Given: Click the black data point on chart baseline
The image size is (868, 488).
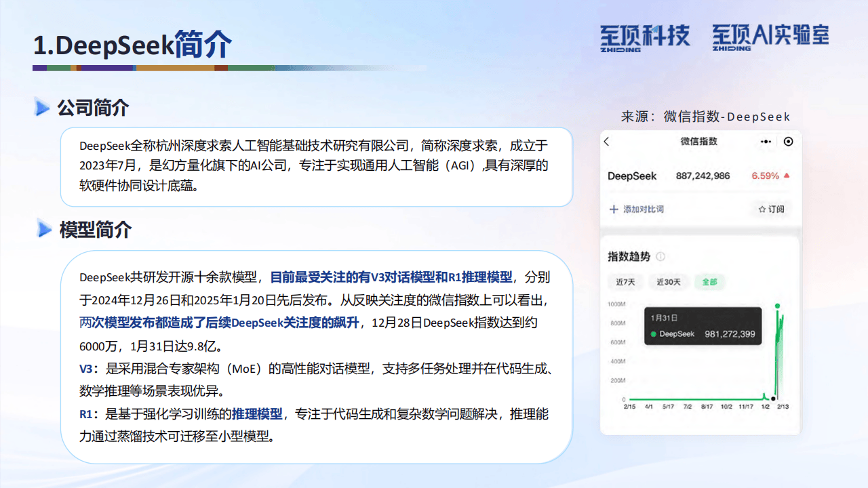Looking at the screenshot, I should [774, 399].
